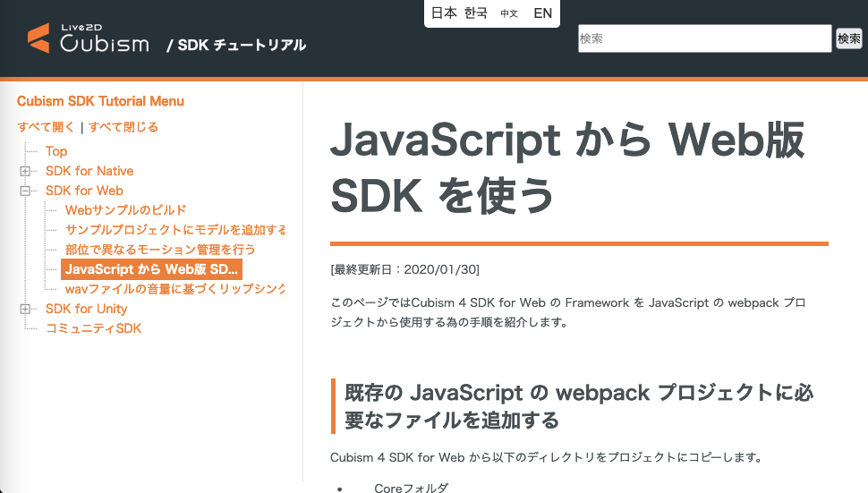Open the SDK for Unity menu item
This screenshot has width=868, height=493.
(x=87, y=309)
